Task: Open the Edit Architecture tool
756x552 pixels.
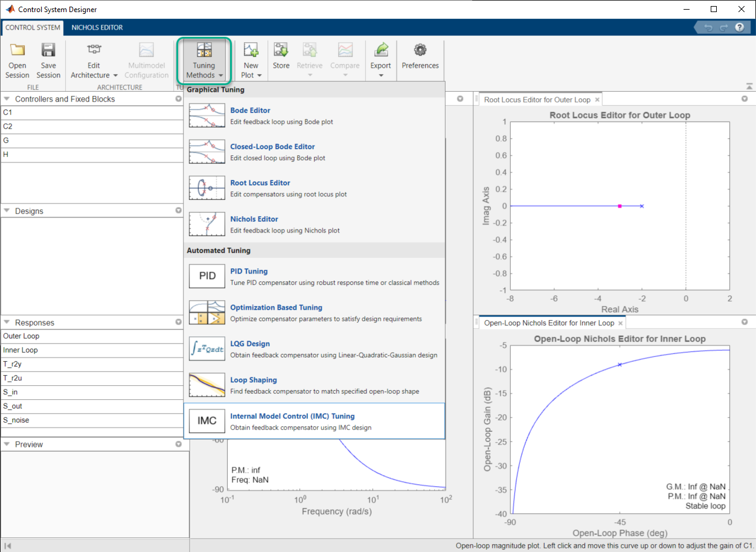Action: 94,60
